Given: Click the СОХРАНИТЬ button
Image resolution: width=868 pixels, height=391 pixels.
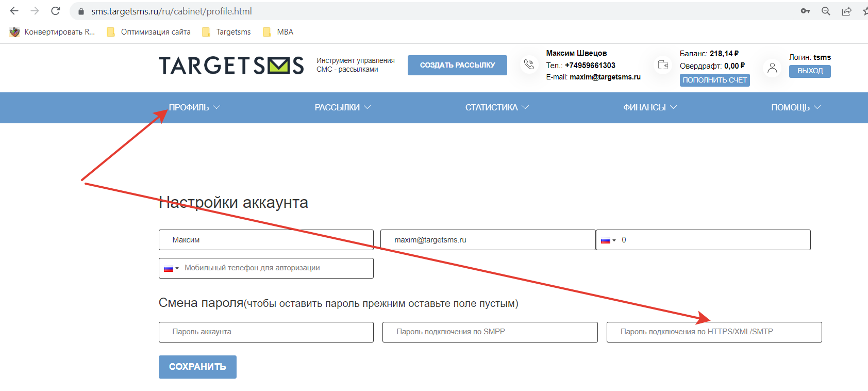Looking at the screenshot, I should coord(197,367).
